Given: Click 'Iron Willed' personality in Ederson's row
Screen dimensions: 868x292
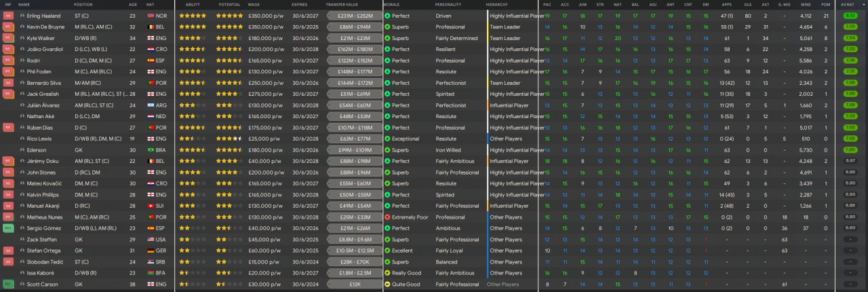Looking at the screenshot, I should point(448,150).
